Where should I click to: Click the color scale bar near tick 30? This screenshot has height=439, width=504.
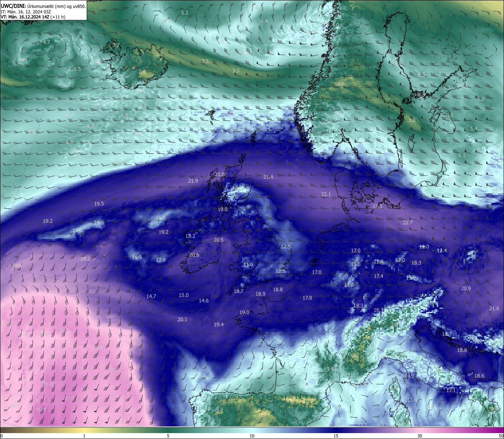[420, 430]
